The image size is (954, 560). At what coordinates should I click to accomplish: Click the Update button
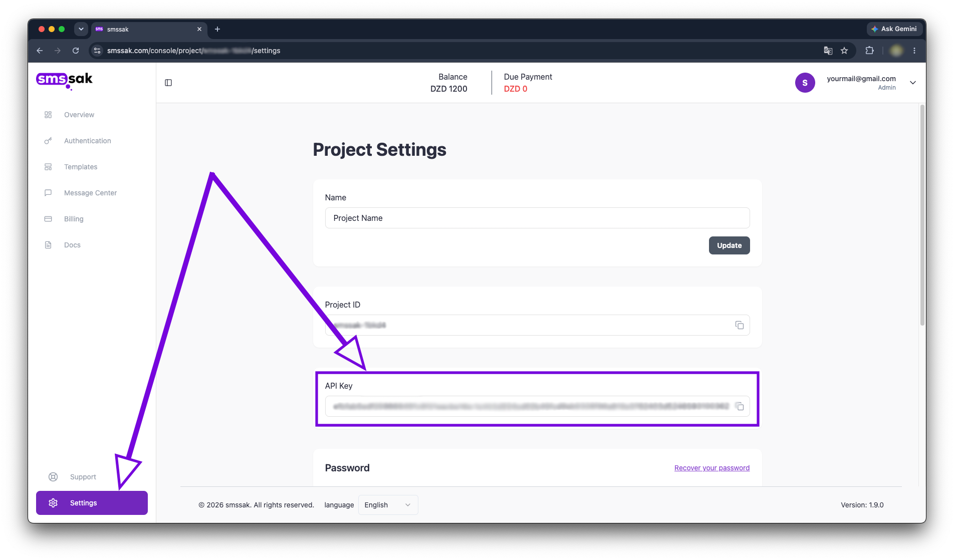[x=729, y=245]
